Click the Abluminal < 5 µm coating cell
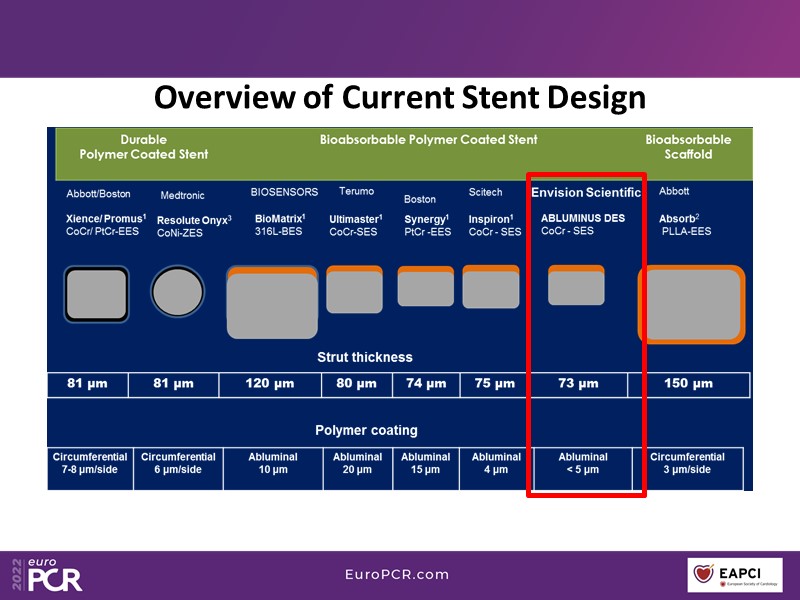The height and width of the screenshot is (600, 800). pyautogui.click(x=582, y=463)
